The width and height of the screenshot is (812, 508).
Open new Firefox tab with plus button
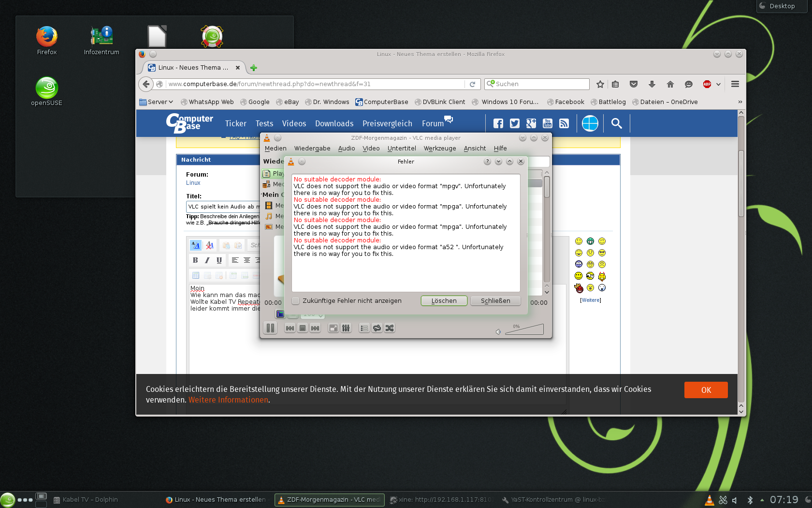pyautogui.click(x=254, y=68)
